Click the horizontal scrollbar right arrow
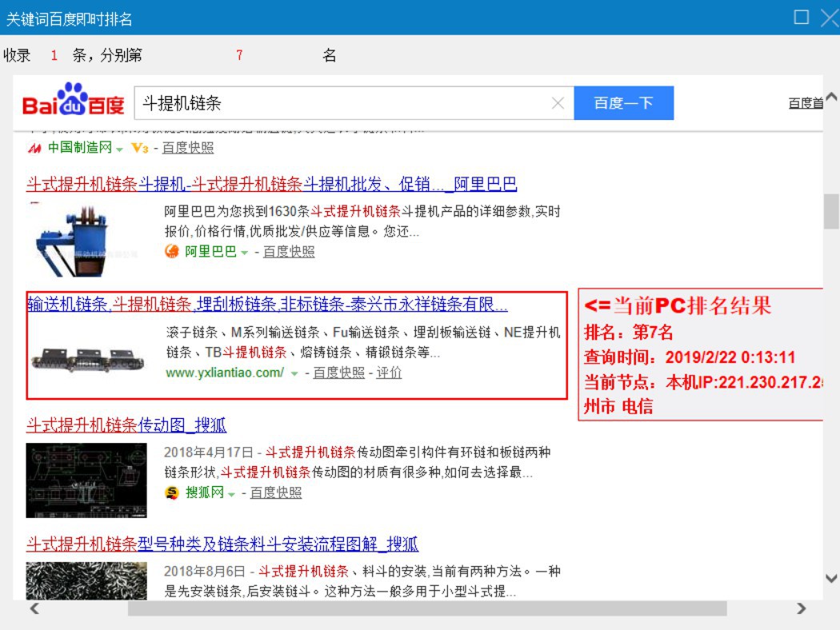The image size is (840, 630). 802,608
